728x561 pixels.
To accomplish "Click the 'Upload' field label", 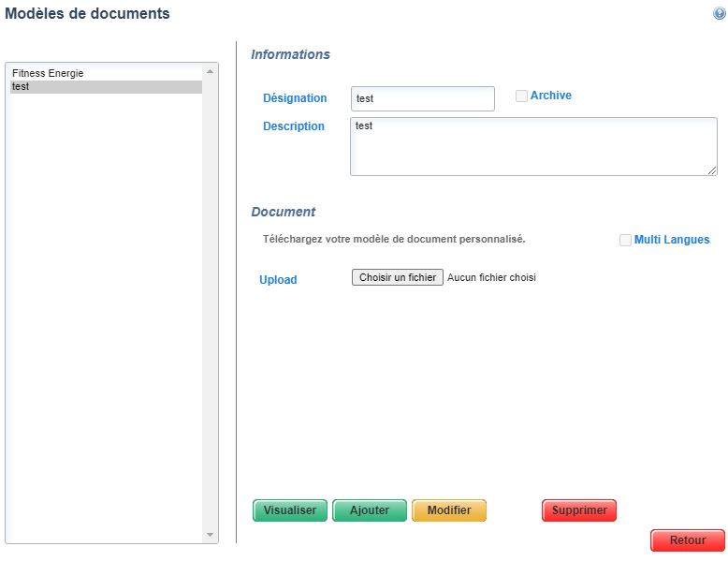I will tap(278, 280).
